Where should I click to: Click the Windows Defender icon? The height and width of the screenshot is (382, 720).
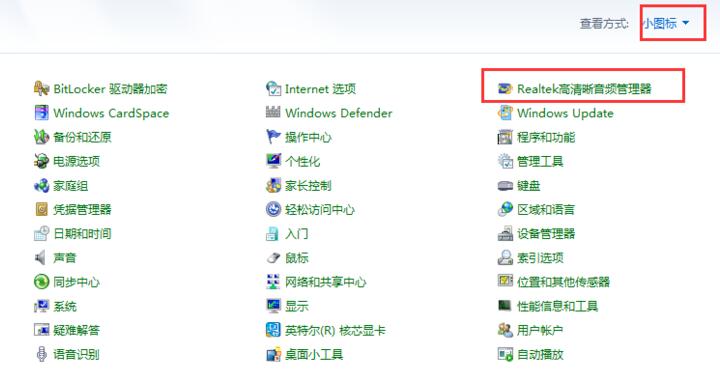(x=273, y=113)
